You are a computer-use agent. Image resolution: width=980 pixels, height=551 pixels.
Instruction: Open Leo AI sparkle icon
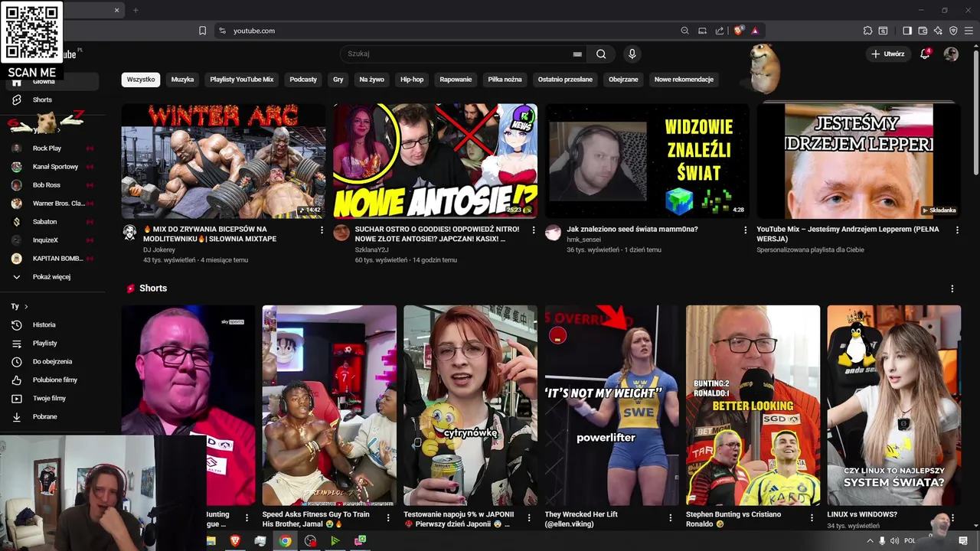click(x=938, y=31)
